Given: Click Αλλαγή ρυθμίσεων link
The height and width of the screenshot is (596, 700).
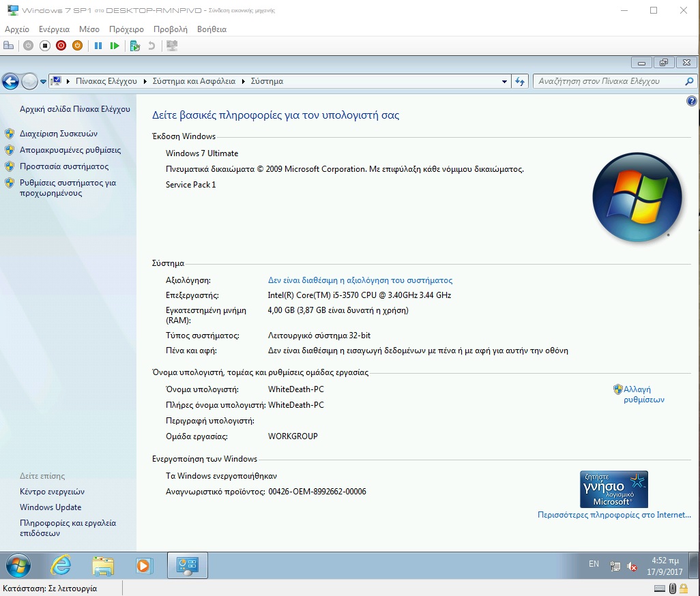Looking at the screenshot, I should tap(643, 394).
